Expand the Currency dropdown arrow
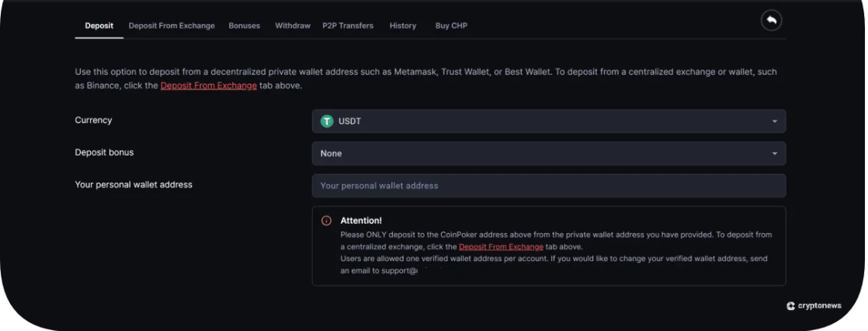Viewport: 868px width, 331px height. (774, 121)
